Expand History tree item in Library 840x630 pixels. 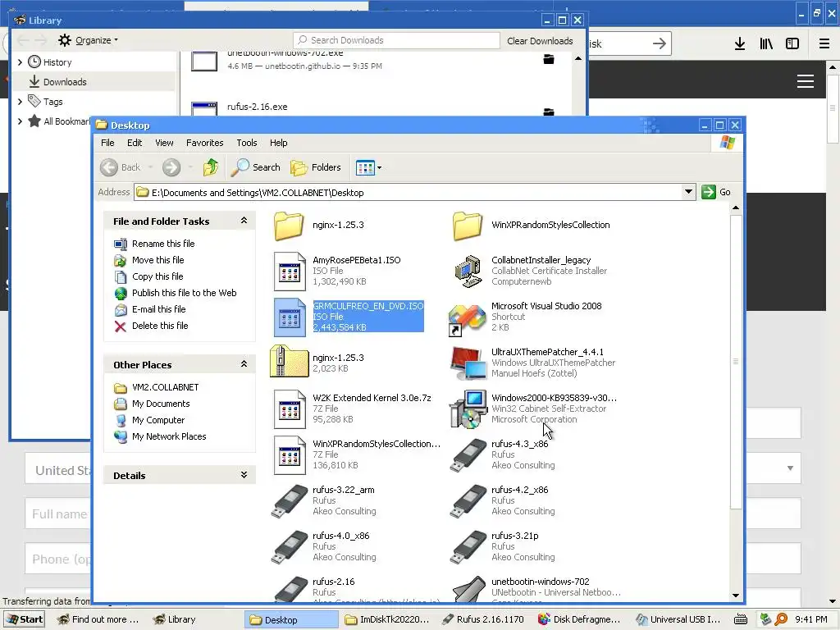tap(20, 62)
